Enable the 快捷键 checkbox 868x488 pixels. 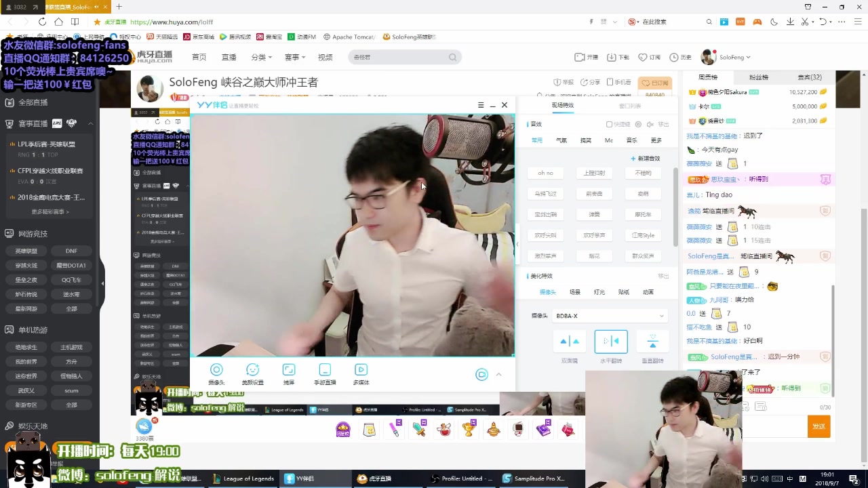[x=609, y=124]
